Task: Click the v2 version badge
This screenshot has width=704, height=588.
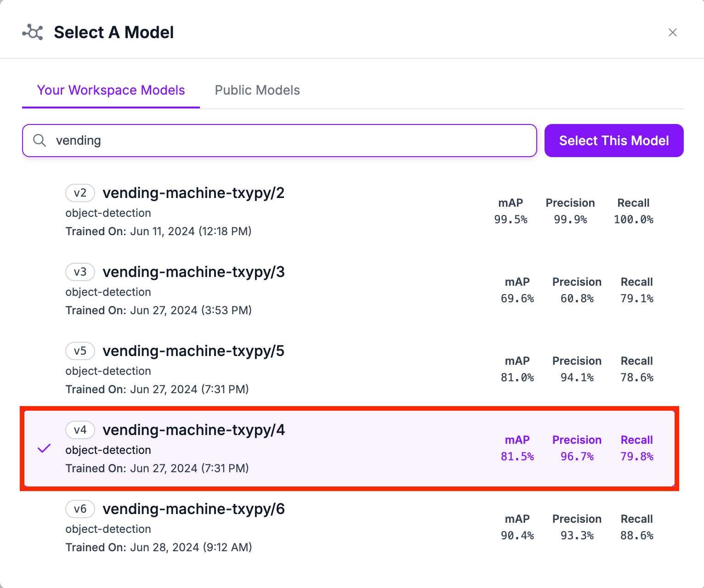Action: (80, 193)
